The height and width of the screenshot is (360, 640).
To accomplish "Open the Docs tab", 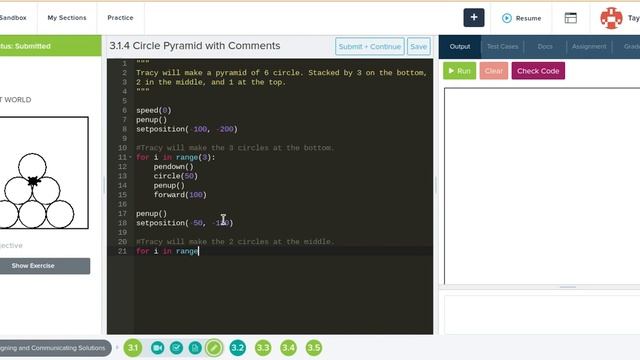I will coord(545,47).
